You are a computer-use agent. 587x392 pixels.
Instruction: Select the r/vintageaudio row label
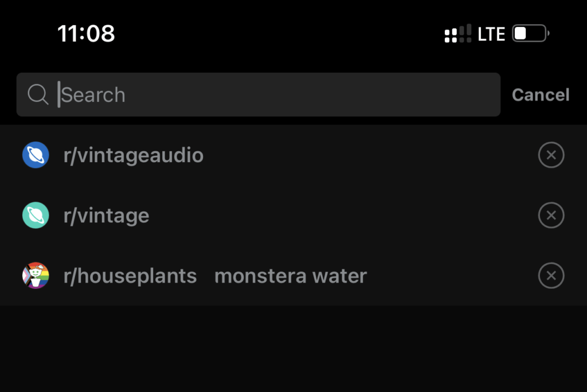point(134,155)
